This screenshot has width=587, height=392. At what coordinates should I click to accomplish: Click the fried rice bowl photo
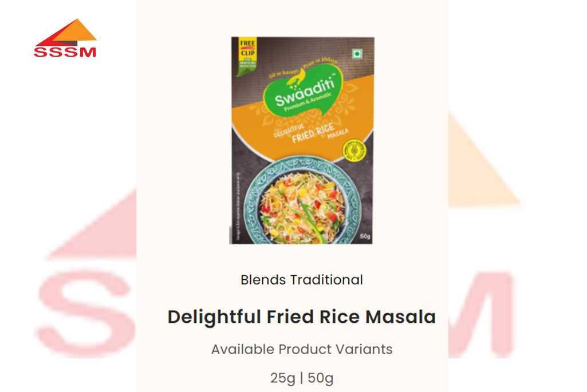coord(301,202)
